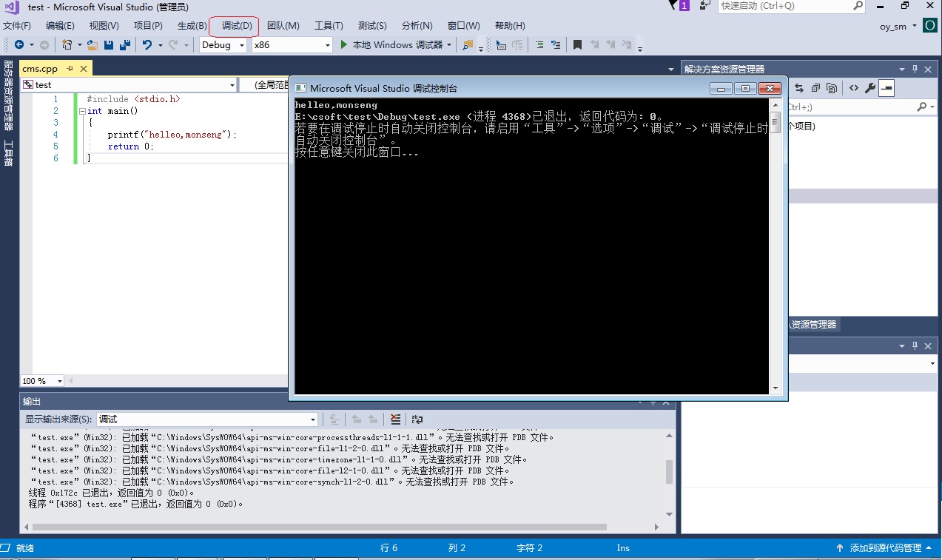The height and width of the screenshot is (560, 942).
Task: Click the Output line ending with 返回值为 0 for test.exe
Action: (x=136, y=504)
